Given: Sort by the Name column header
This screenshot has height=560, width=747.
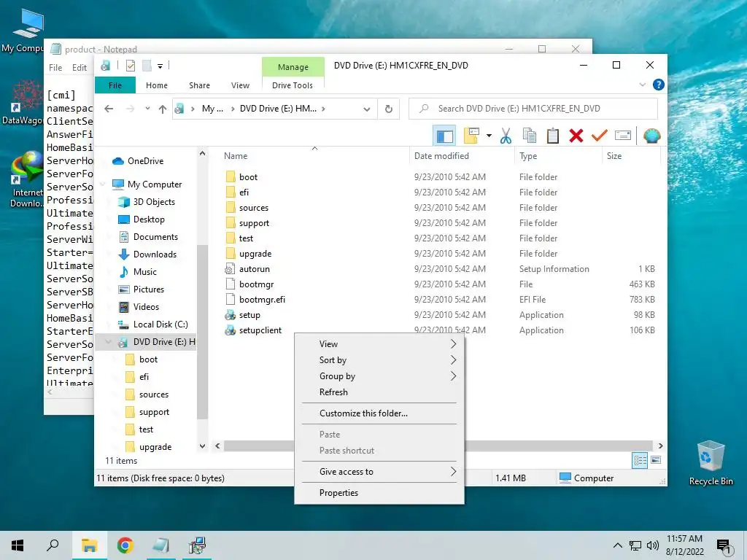Looking at the screenshot, I should [x=314, y=156].
